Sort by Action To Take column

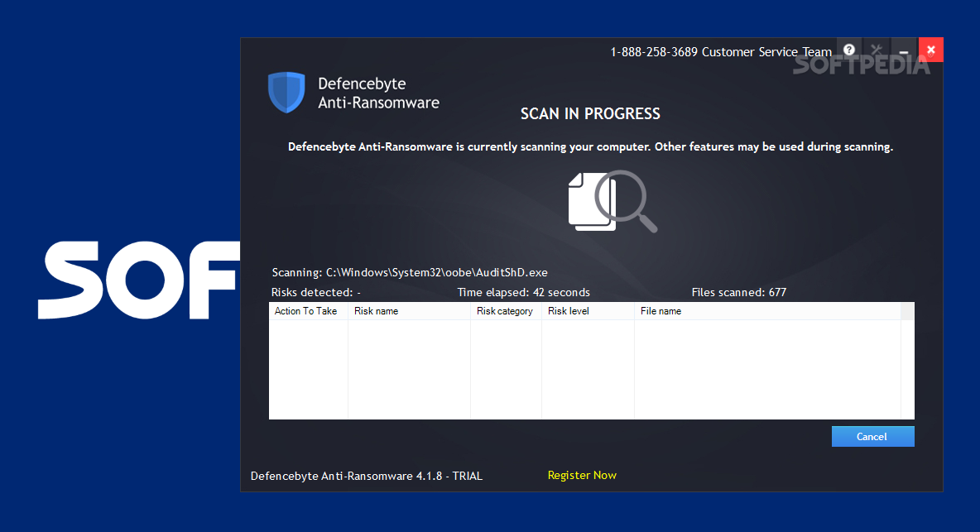tap(308, 311)
